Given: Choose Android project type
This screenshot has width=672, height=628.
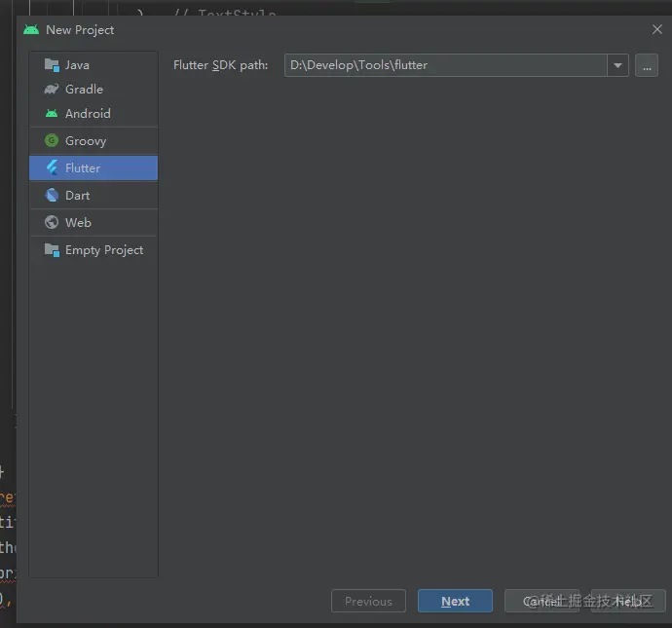Looking at the screenshot, I should (x=93, y=114).
